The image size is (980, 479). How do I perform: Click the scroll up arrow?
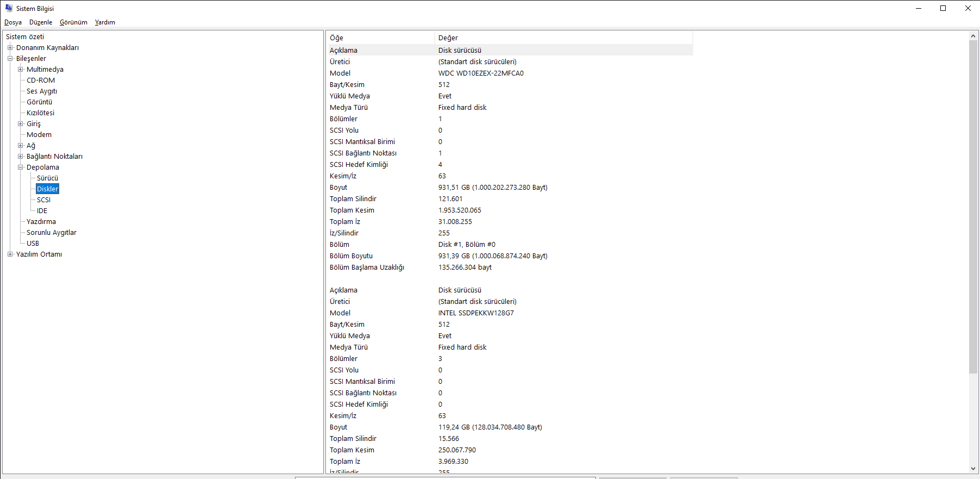973,36
